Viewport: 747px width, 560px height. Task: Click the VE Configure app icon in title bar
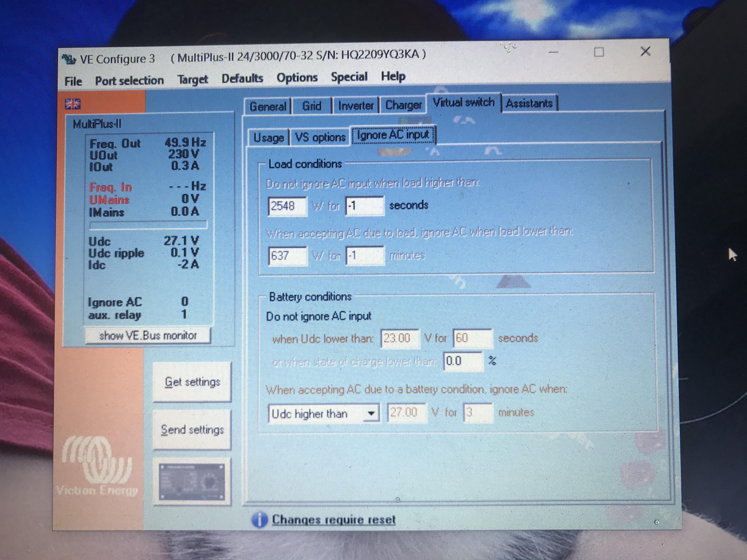pos(69,59)
